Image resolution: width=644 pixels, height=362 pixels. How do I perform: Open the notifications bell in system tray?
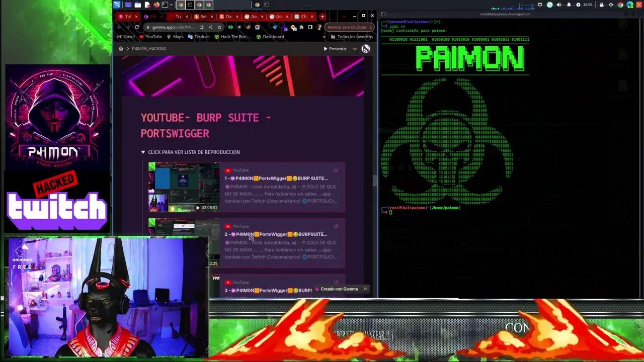(x=569, y=5)
